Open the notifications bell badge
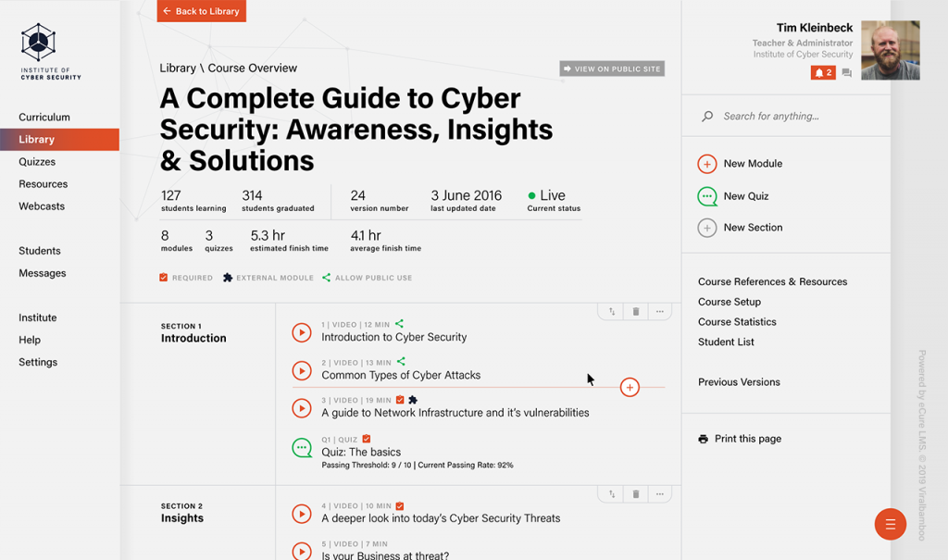Image resolution: width=948 pixels, height=560 pixels. tap(823, 72)
